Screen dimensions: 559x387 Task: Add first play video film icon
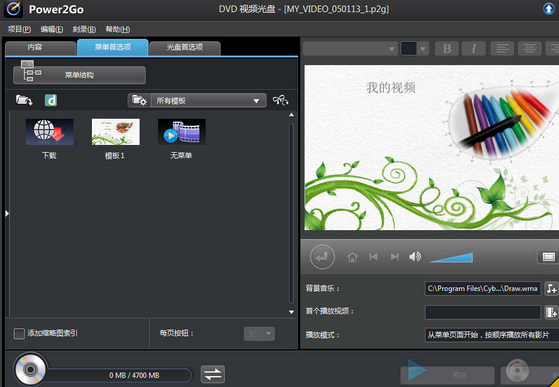(552, 312)
